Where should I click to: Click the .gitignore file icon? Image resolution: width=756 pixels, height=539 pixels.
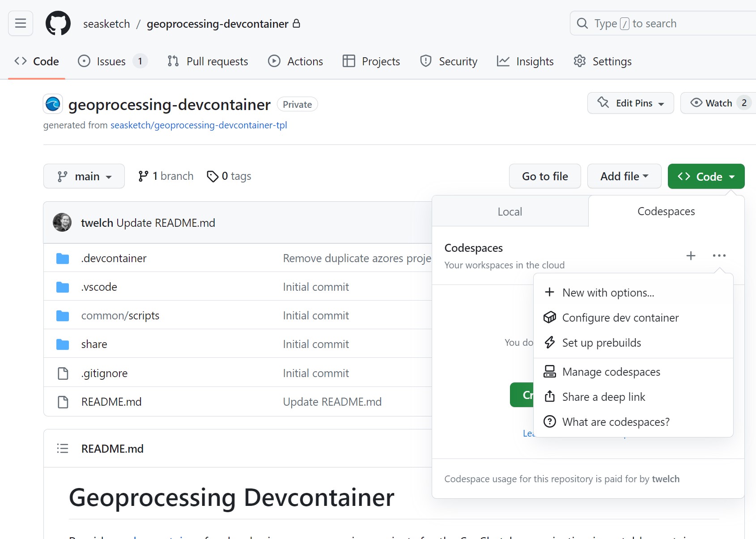63,373
